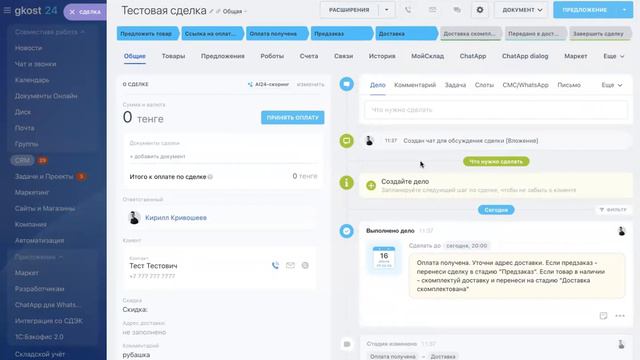This screenshot has height=360, width=640.
Task: Click AI24-скоринг link
Action: point(268,84)
